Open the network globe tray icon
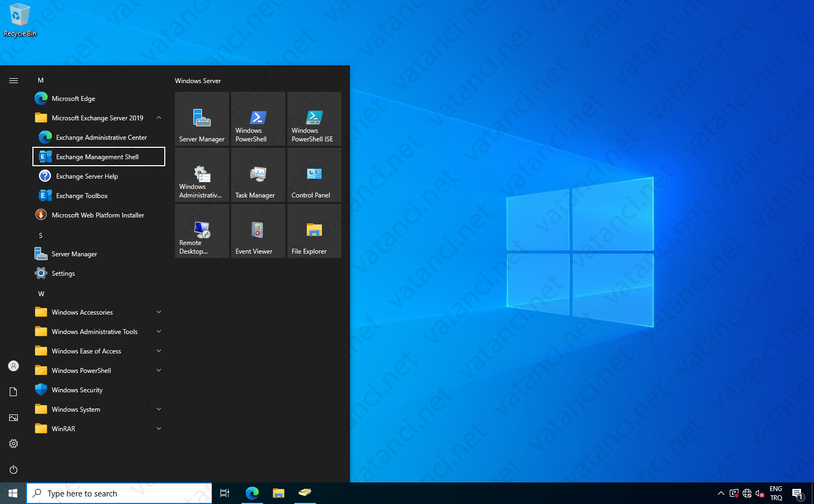814x504 pixels. [x=747, y=493]
